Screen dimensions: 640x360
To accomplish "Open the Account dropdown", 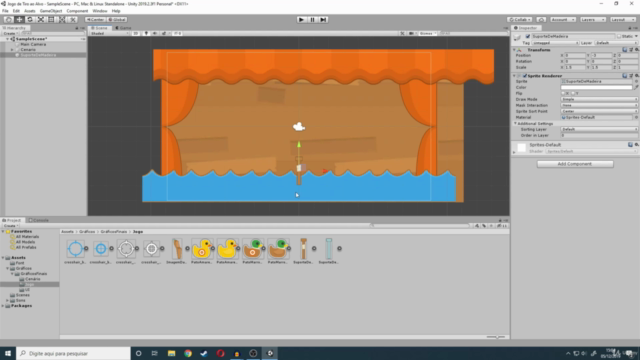I will tap(563, 20).
